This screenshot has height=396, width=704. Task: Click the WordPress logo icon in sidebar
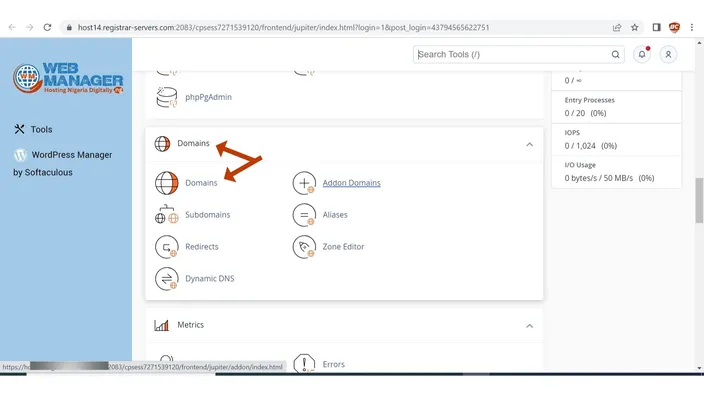[20, 155]
